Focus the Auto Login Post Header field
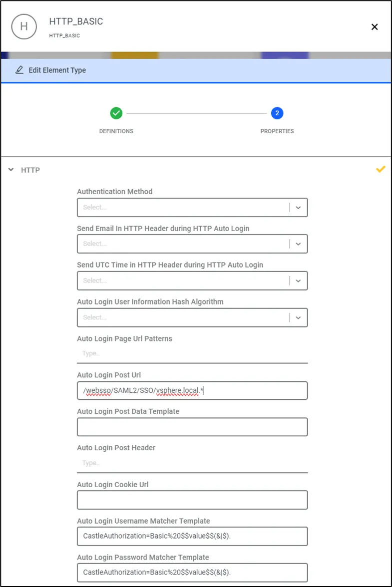392x587 pixels. pos(192,463)
